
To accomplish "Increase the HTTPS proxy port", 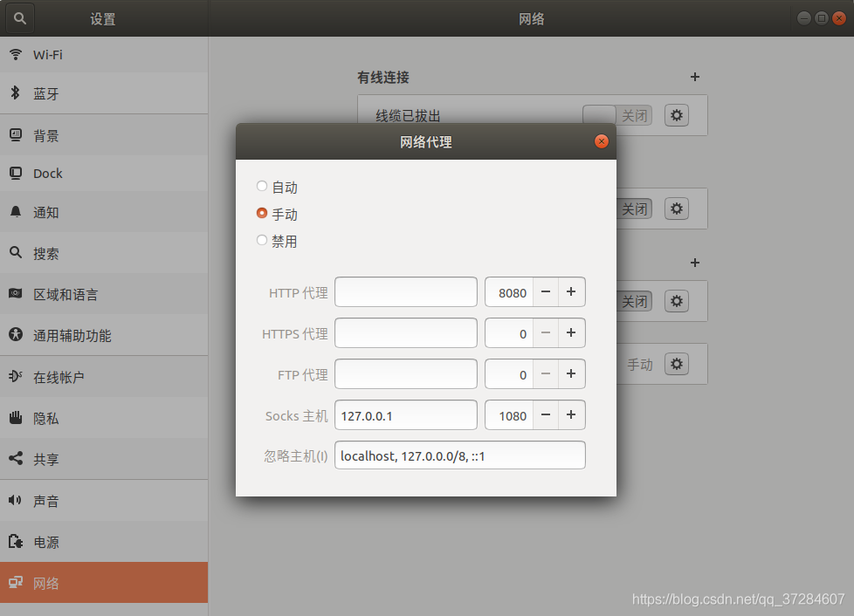I will pos(571,333).
